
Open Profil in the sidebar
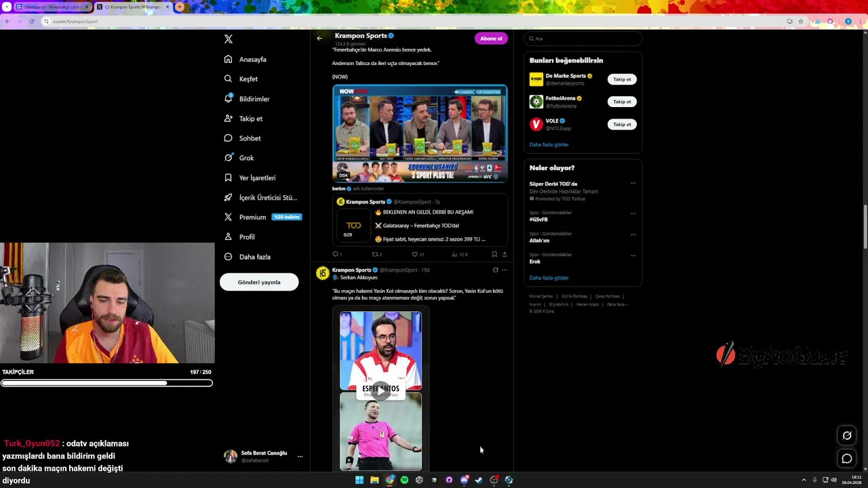[239, 237]
